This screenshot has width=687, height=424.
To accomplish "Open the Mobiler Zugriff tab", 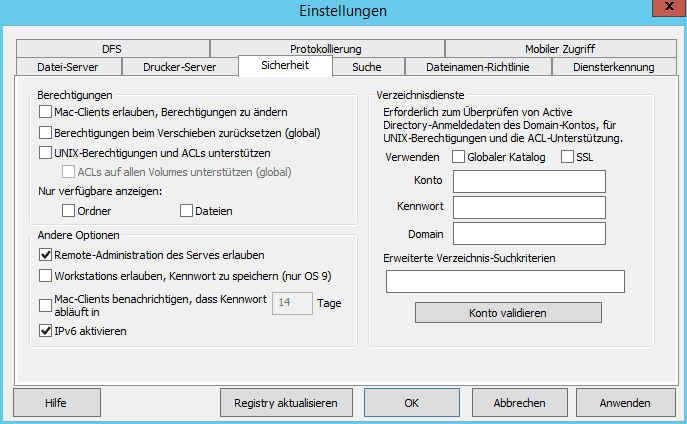I will click(x=560, y=49).
